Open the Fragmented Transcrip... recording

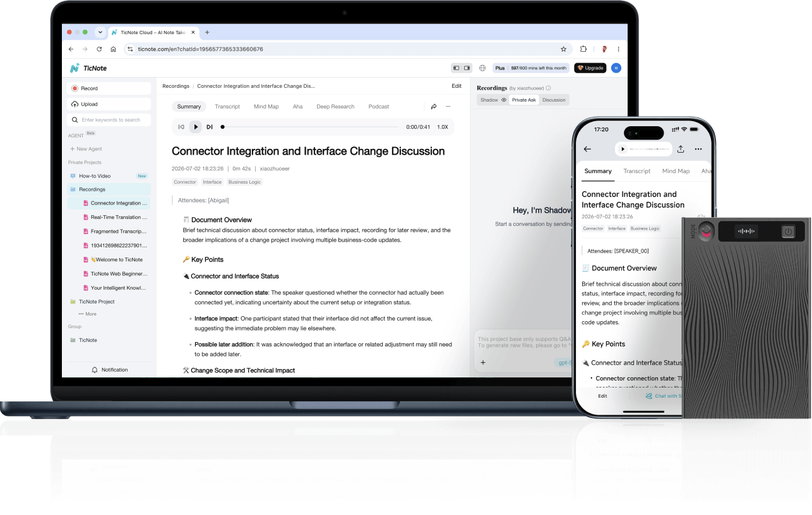(x=115, y=232)
